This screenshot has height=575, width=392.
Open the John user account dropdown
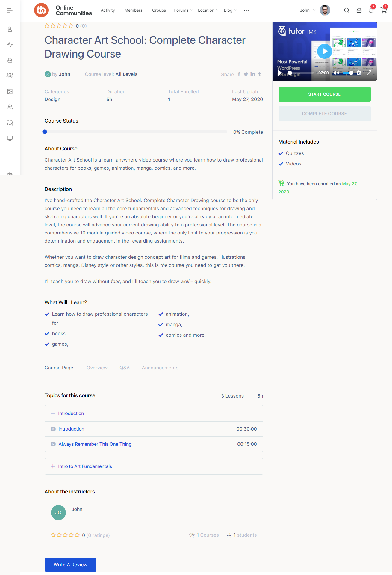[x=308, y=10]
